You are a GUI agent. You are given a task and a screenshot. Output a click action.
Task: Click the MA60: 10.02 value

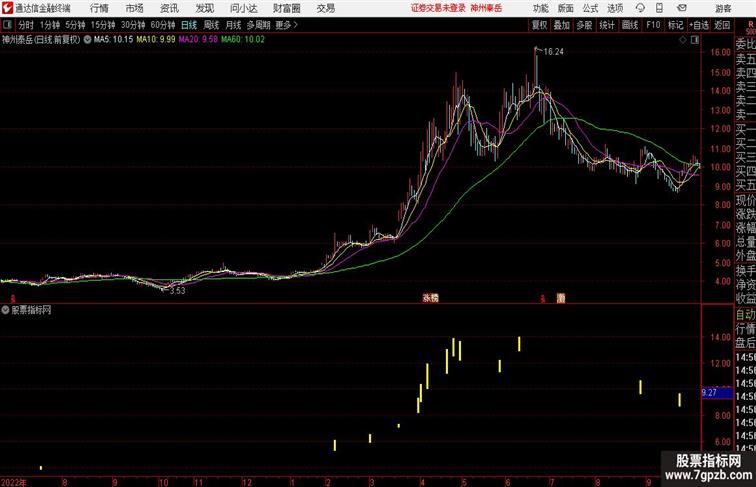(x=243, y=40)
